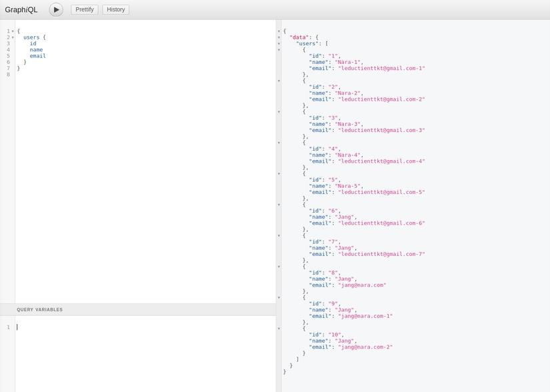
Task: Fold the result object with id "2"
Action: tap(279, 81)
